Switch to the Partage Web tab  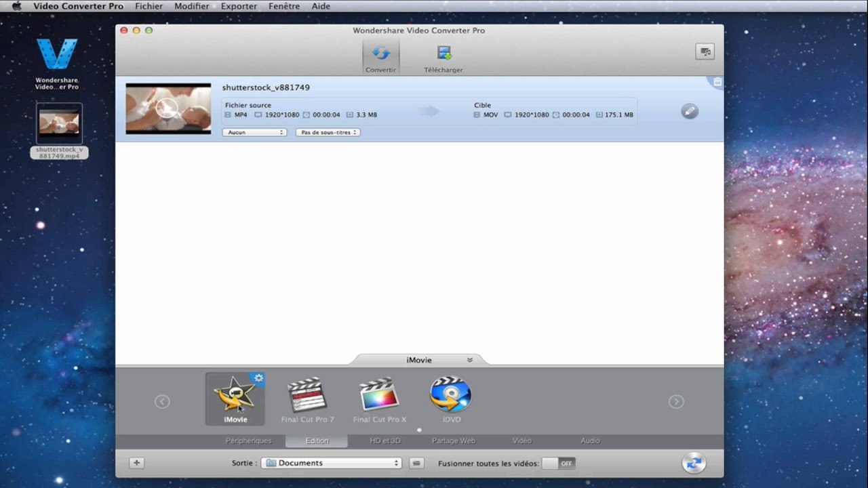click(454, 441)
